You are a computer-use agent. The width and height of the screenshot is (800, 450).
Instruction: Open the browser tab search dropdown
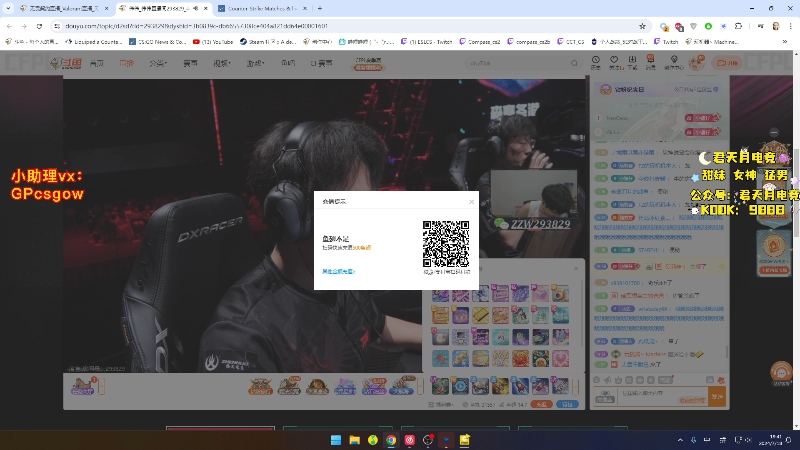pyautogui.click(x=8, y=9)
